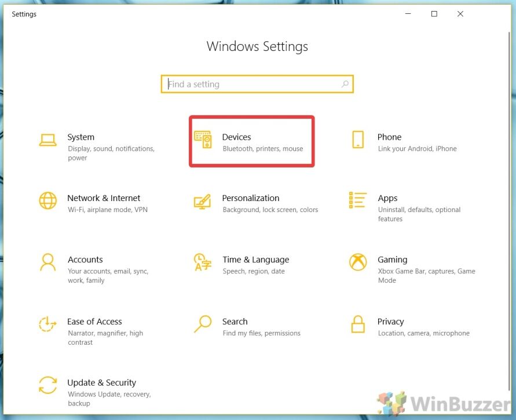
Task: Open the Privacy settings title
Action: [x=390, y=322]
